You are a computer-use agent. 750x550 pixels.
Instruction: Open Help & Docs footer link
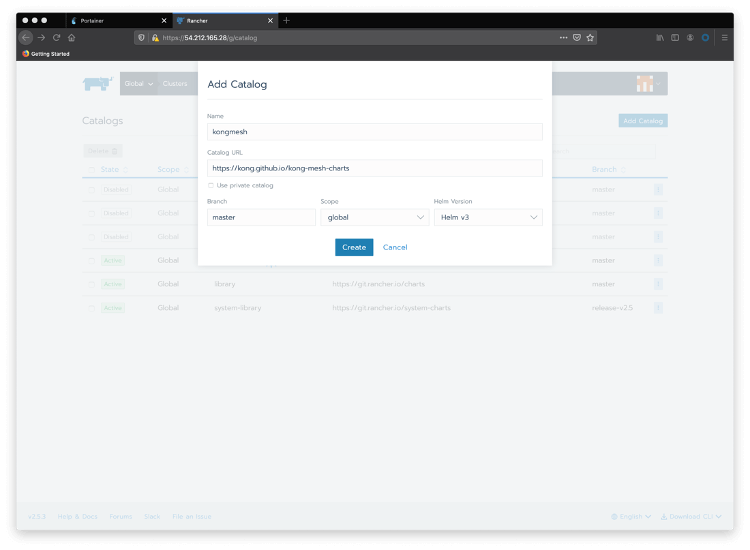(77, 517)
